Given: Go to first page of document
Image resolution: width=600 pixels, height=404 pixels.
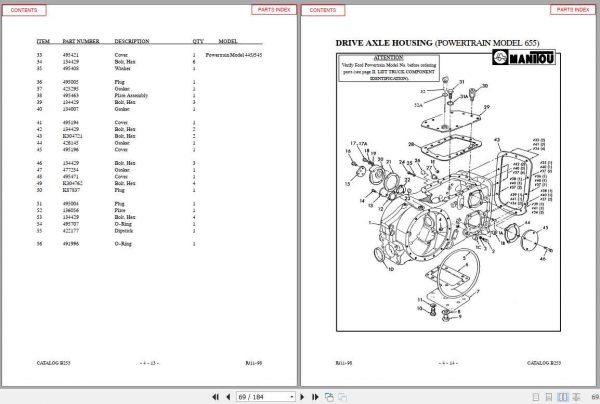Looking at the screenshot, I should click(x=215, y=397).
